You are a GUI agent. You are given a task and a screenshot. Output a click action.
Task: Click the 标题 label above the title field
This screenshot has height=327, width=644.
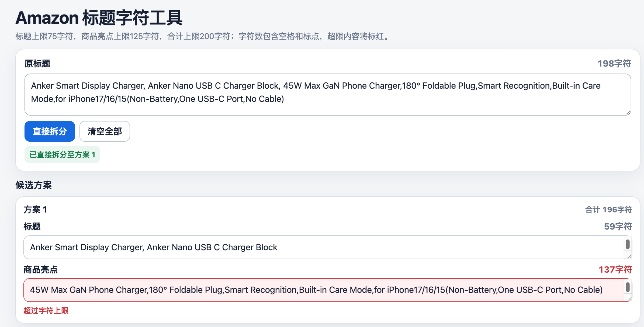pos(32,227)
